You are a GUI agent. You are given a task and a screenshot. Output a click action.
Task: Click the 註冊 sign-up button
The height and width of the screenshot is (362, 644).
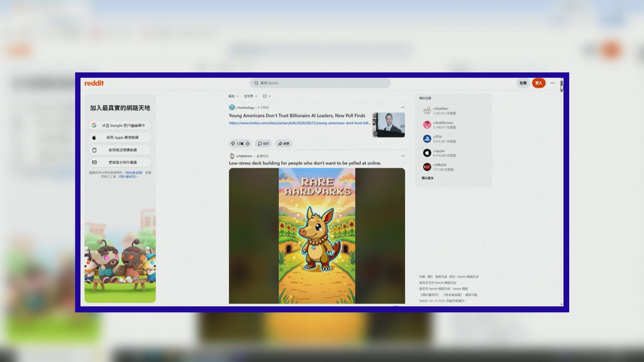point(523,83)
